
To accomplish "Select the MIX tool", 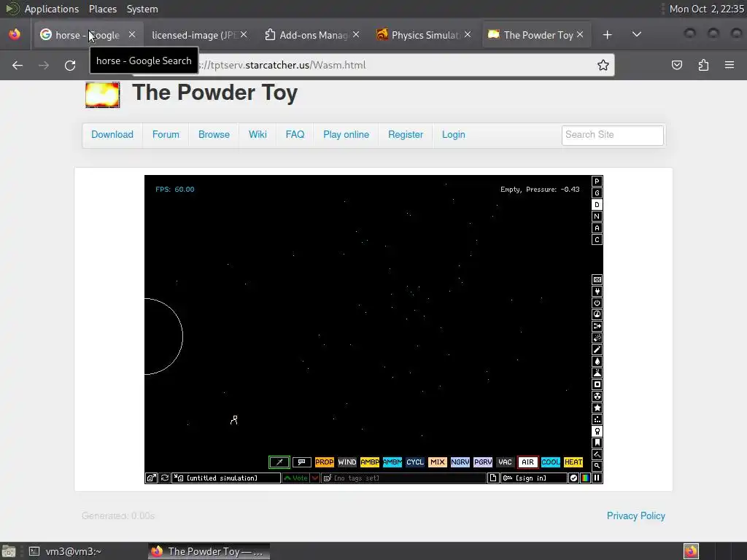I will (x=438, y=462).
